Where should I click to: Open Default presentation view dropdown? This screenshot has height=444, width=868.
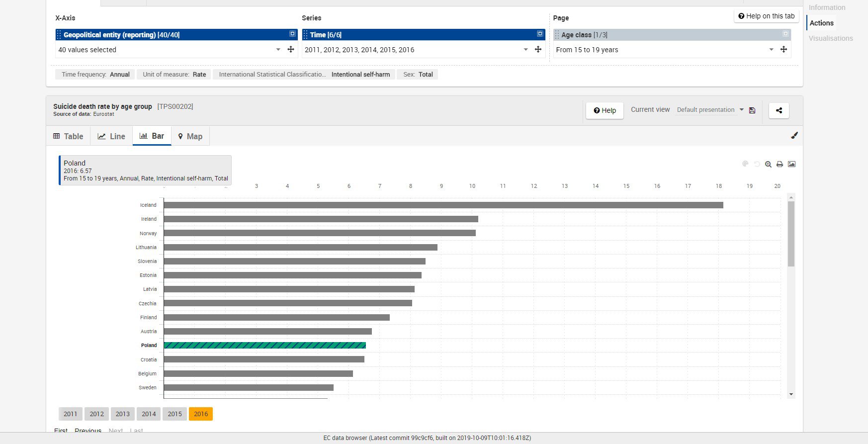coord(710,110)
